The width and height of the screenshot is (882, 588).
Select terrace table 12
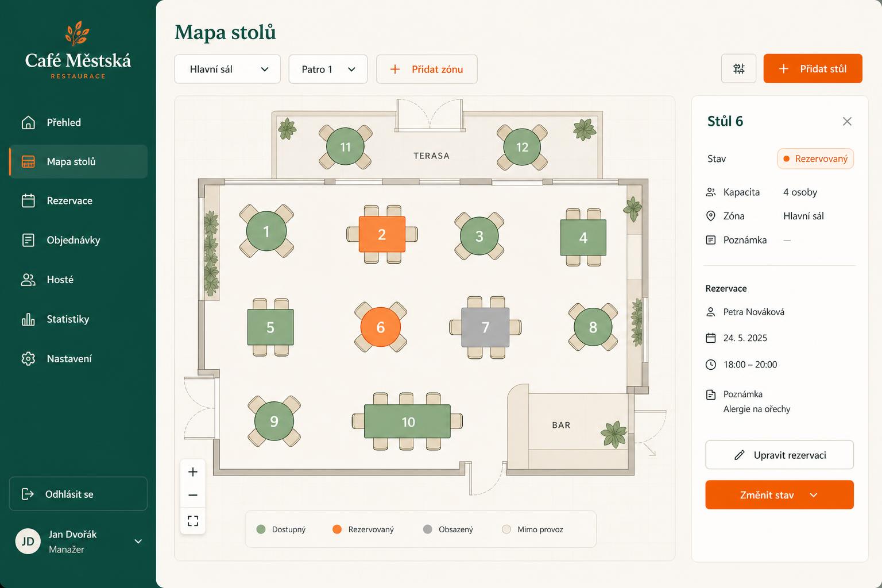click(522, 147)
